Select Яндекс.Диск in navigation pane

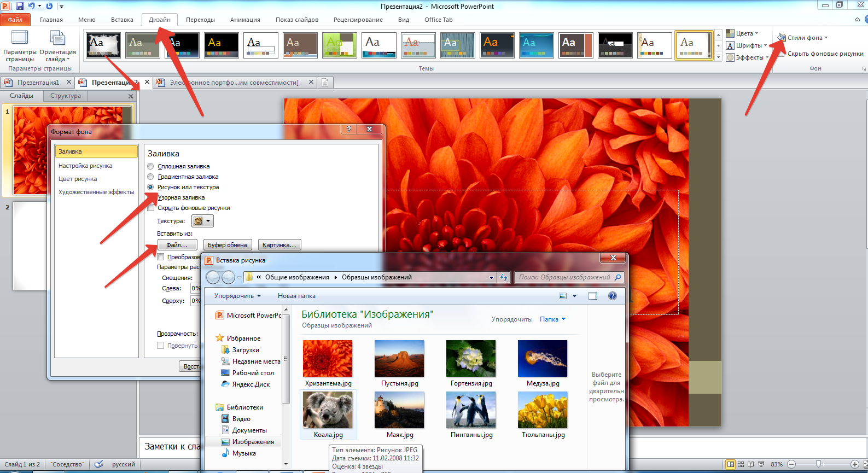245,384
